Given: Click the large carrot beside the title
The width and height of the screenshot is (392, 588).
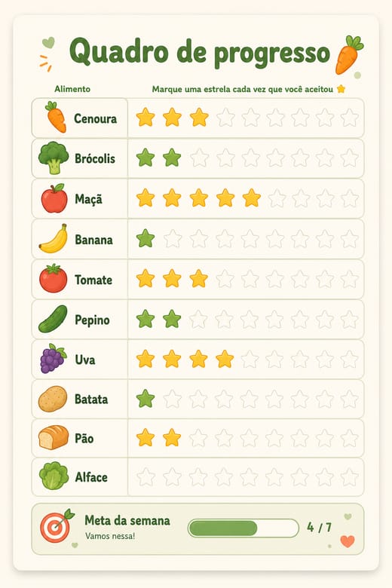Looking at the screenshot, I should pyautogui.click(x=349, y=55).
